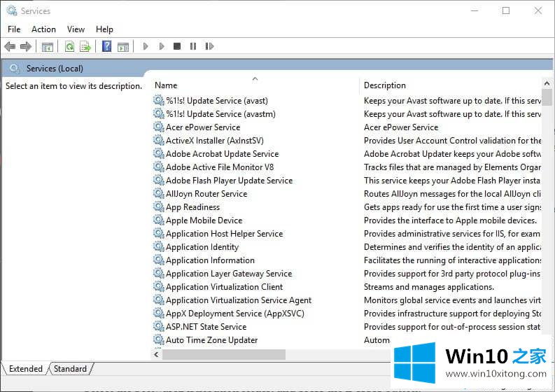Image resolution: width=555 pixels, height=392 pixels.
Task: Open the View menu
Action: coord(76,29)
